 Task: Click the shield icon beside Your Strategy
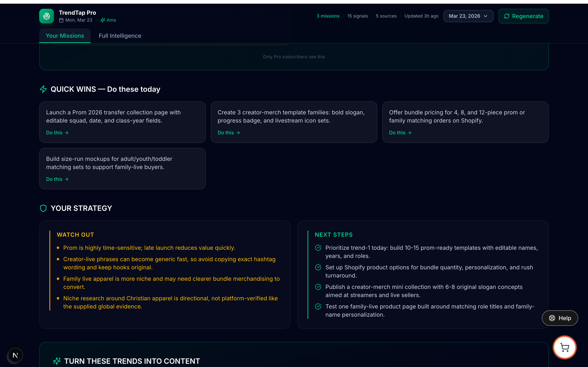pyautogui.click(x=43, y=208)
